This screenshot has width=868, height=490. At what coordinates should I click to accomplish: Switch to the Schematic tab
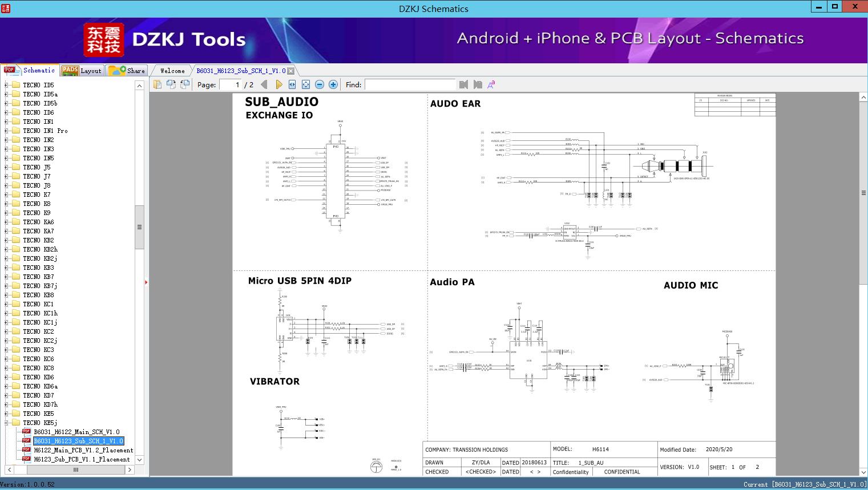(x=30, y=70)
